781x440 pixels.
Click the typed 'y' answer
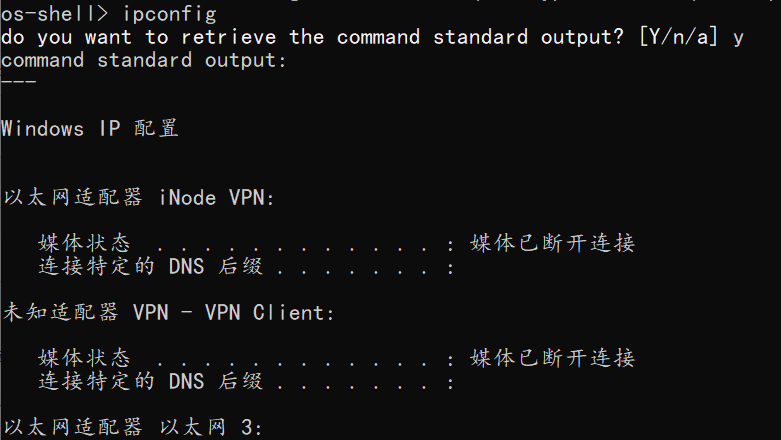click(x=738, y=38)
